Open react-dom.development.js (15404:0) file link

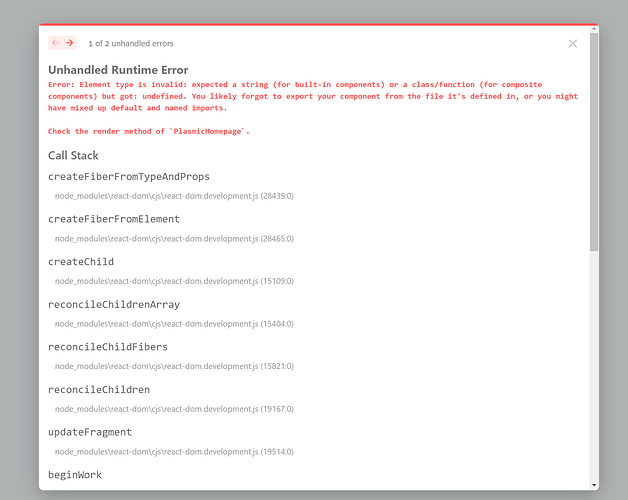[x=174, y=324]
